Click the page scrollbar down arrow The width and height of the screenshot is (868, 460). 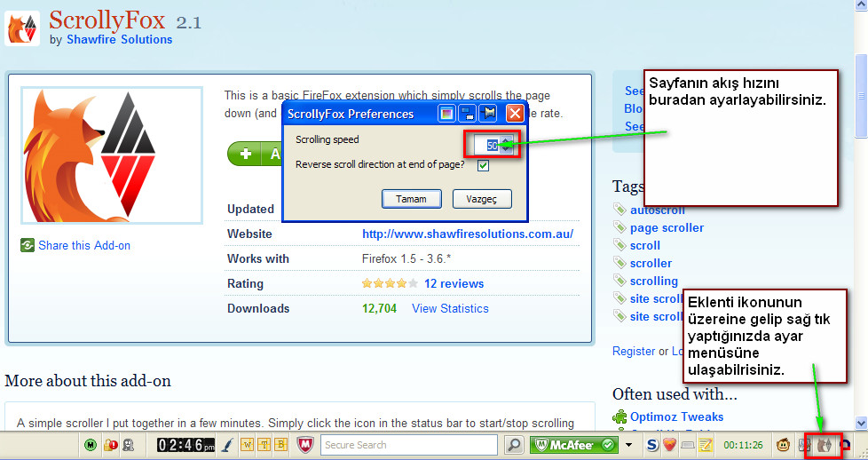tap(860, 423)
